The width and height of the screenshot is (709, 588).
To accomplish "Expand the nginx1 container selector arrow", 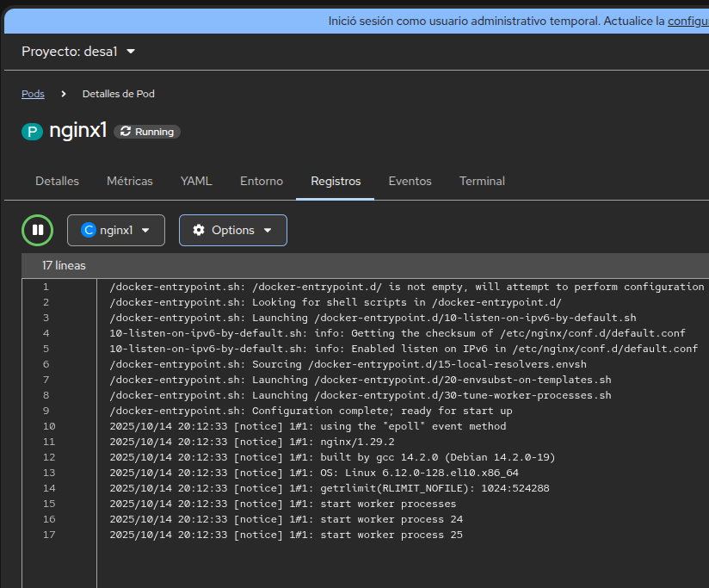I will click(145, 230).
